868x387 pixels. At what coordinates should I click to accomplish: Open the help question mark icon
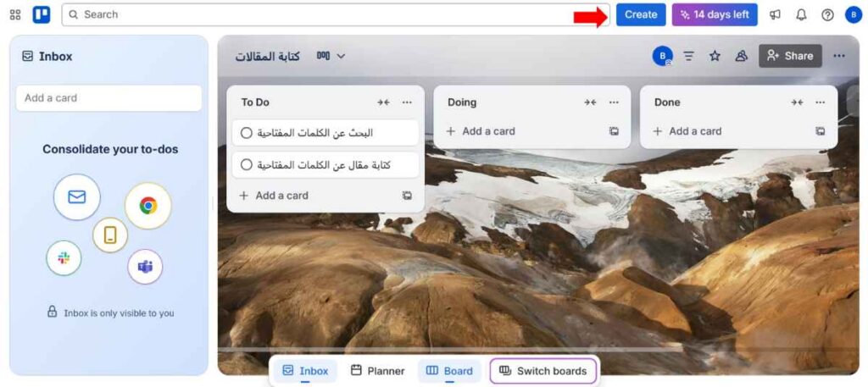827,15
